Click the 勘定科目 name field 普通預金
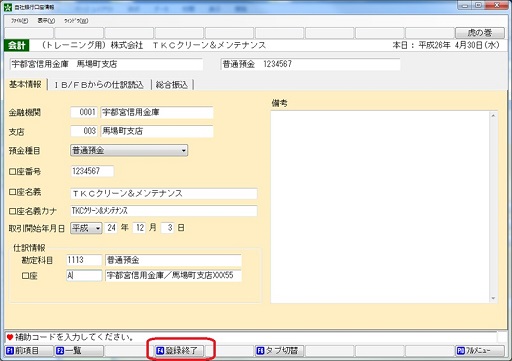 click(173, 260)
